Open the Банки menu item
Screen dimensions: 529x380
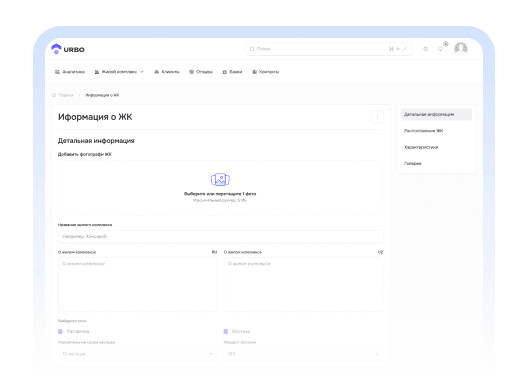click(x=232, y=72)
